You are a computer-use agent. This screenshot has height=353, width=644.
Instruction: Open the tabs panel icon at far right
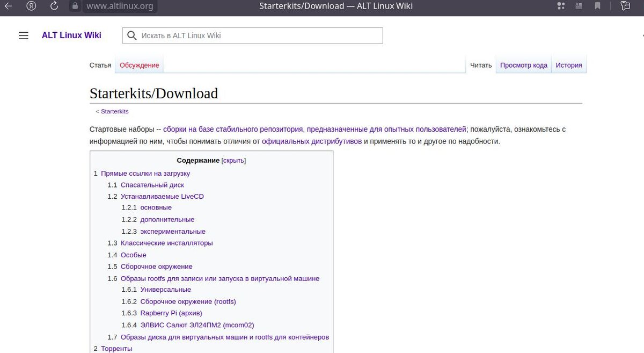[x=625, y=6]
